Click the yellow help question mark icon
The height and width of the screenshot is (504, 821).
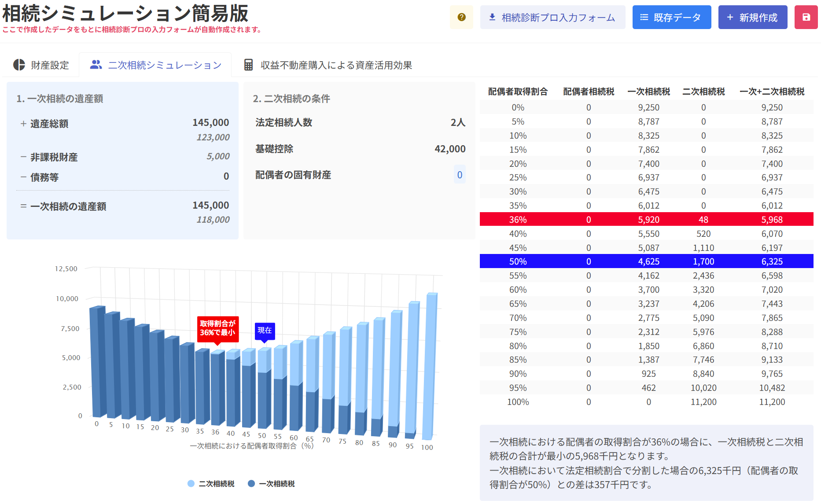tap(461, 17)
